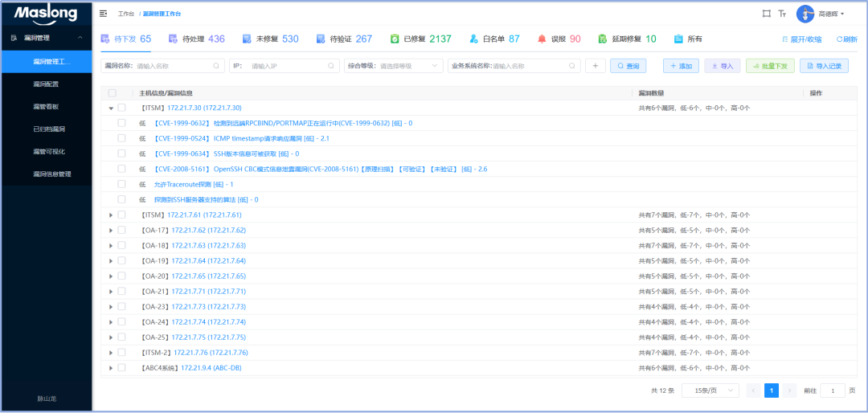The image size is (868, 413).
Task: Select the 漏洞管理工作台 sidebar item
Action: click(x=46, y=61)
